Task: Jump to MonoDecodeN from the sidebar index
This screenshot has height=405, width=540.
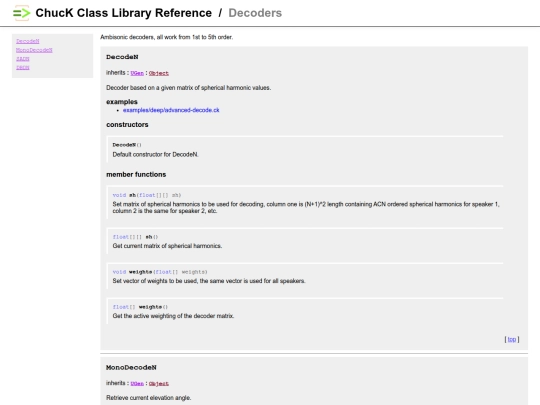Action: tap(34, 50)
